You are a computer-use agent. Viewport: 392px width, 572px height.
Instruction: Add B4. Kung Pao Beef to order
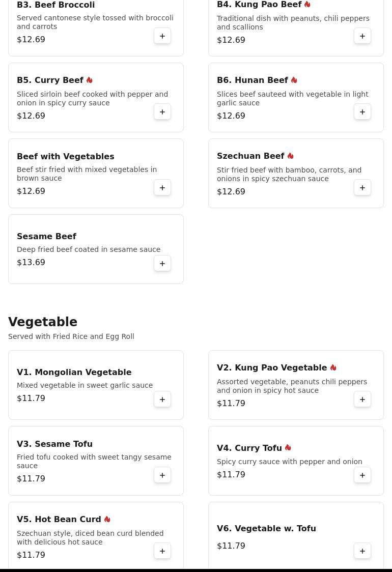(362, 36)
